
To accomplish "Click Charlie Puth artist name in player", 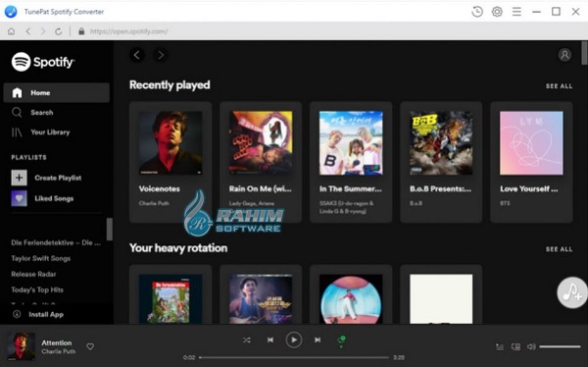I will point(59,351).
